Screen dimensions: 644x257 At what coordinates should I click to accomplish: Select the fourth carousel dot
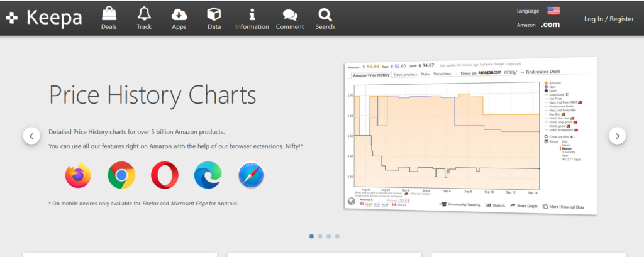[x=337, y=236]
